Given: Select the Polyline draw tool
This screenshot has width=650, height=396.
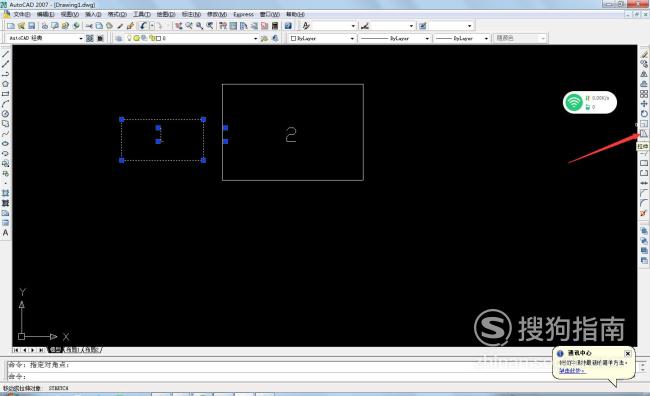Looking at the screenshot, I should coord(5,74).
